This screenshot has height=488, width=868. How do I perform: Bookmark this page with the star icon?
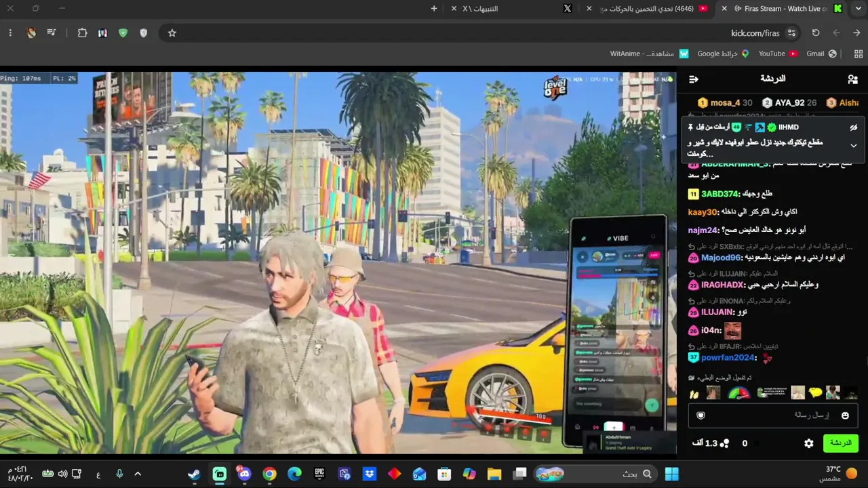pyautogui.click(x=172, y=33)
